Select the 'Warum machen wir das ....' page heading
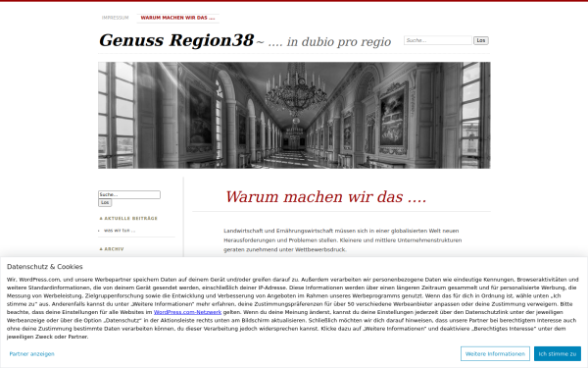588x368 pixels. (x=326, y=197)
